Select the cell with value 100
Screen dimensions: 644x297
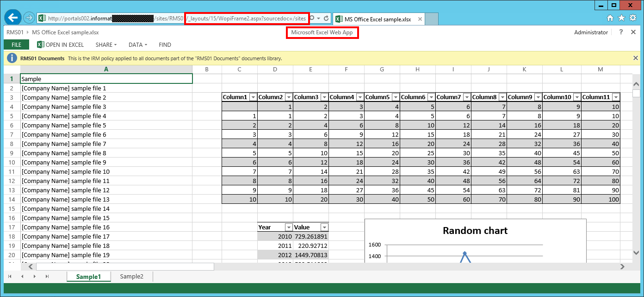point(601,199)
